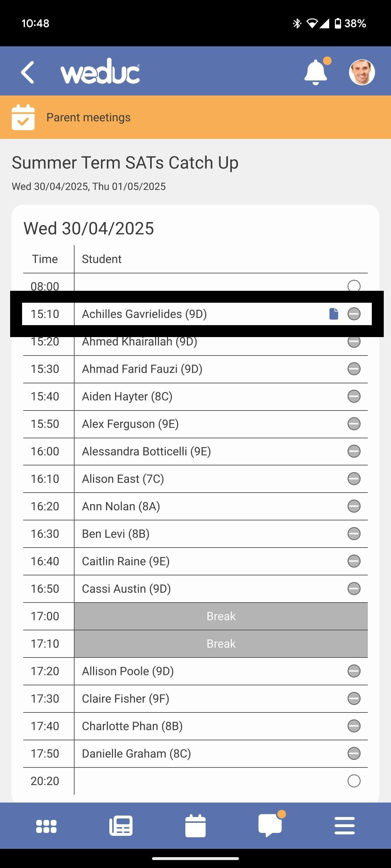
Task: Select the empty 20:20 slot circle
Action: [354, 781]
